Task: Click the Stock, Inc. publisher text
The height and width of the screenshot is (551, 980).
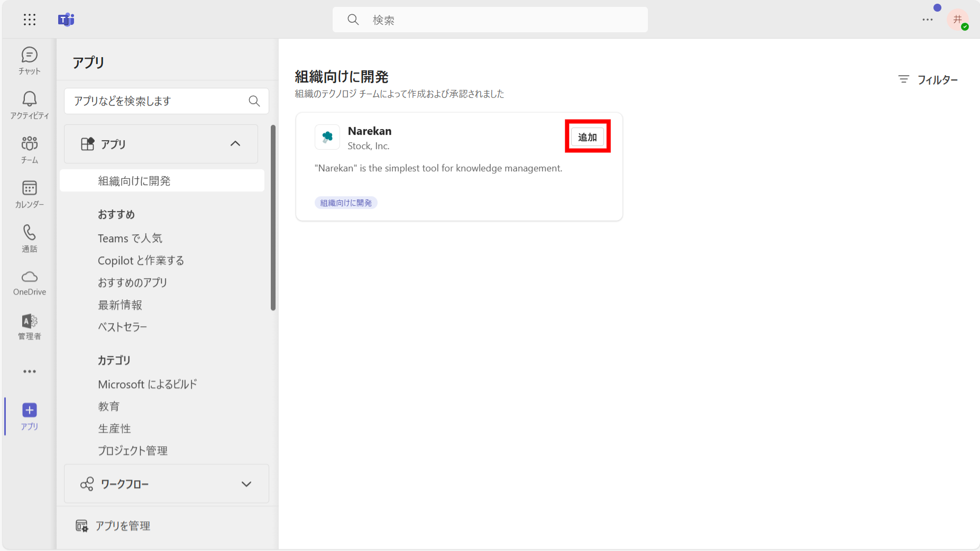Action: pyautogui.click(x=369, y=146)
